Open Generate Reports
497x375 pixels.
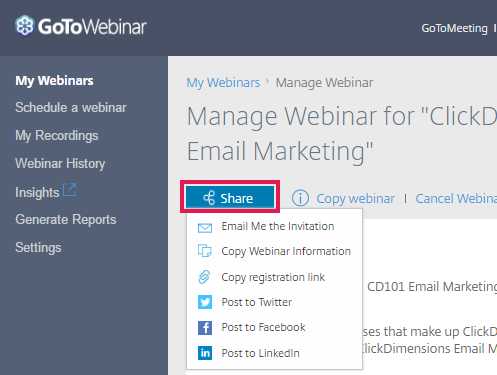(x=66, y=220)
